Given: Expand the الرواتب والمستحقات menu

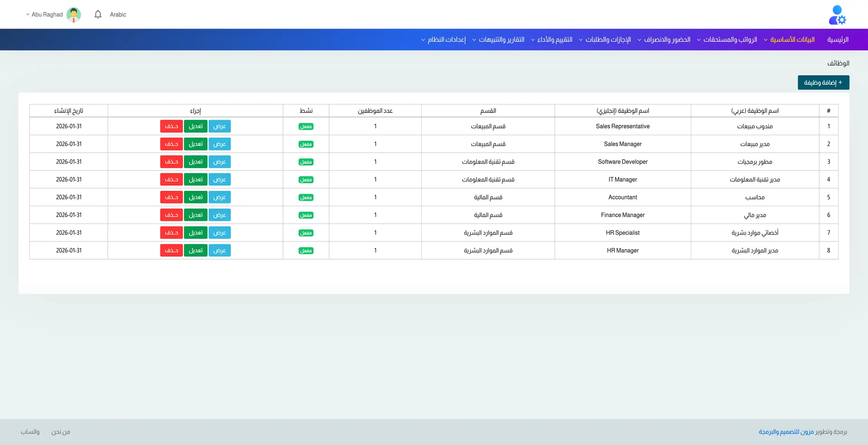Looking at the screenshot, I should tap(730, 40).
